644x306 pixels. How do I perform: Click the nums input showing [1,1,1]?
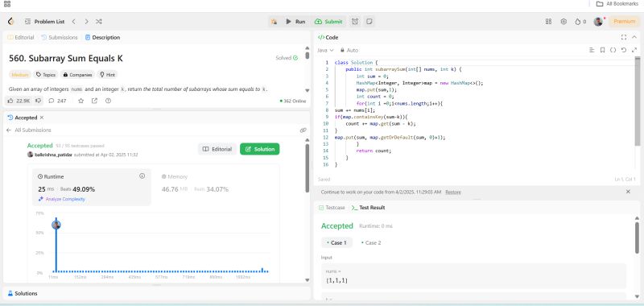(474, 276)
